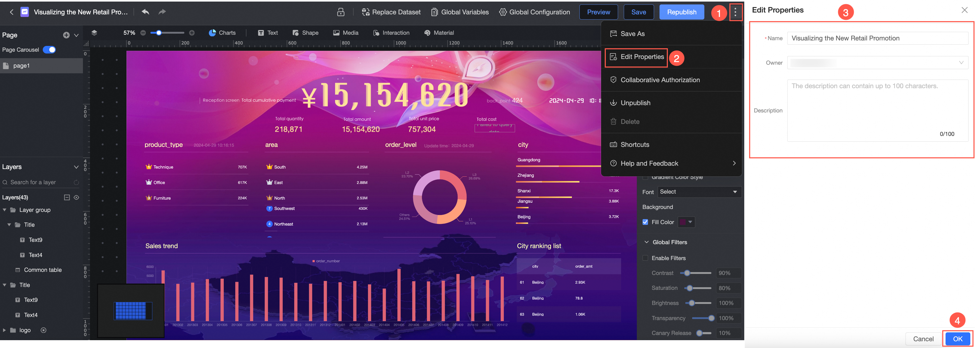Open the Owner dropdown

point(877,63)
